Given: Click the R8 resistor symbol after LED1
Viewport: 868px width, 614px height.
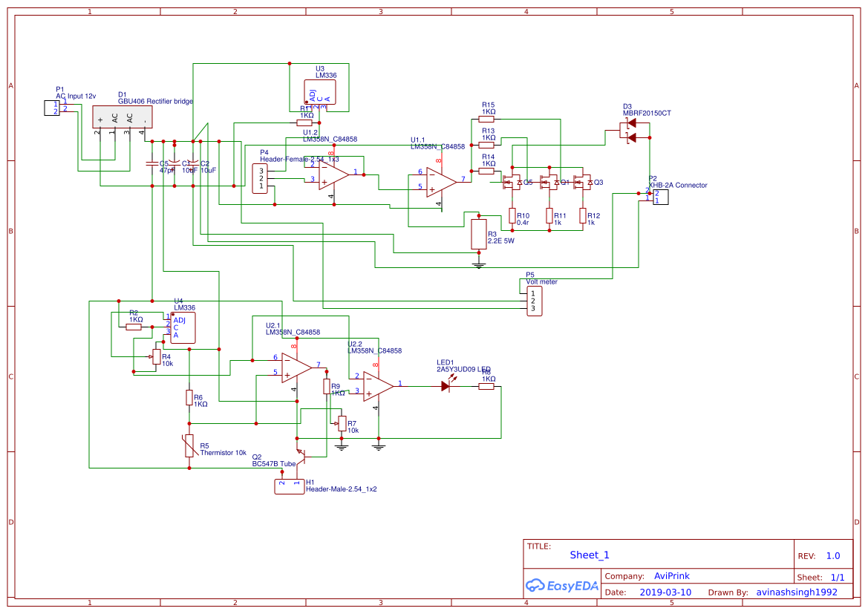Looking at the screenshot, I should [486, 386].
